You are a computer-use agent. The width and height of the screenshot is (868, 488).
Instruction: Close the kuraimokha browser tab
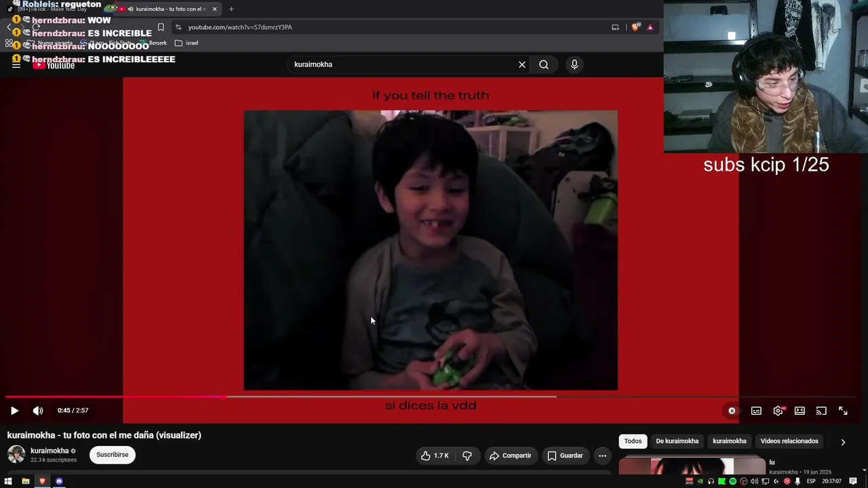pos(215,9)
